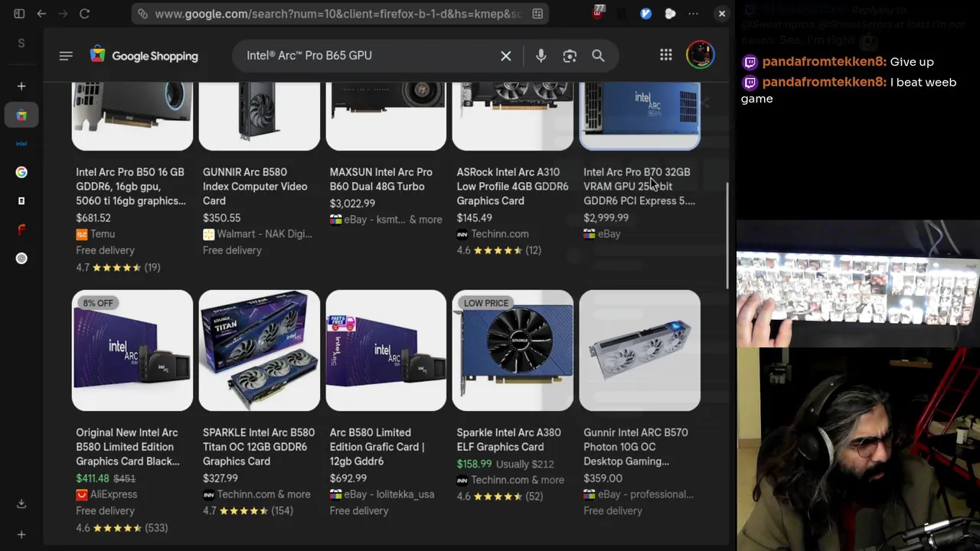Click the SPARKLE Titan triple-fan product image

tap(260, 350)
